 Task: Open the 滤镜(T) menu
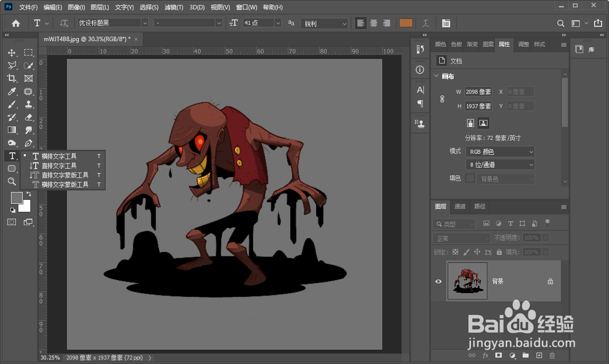[x=174, y=7]
